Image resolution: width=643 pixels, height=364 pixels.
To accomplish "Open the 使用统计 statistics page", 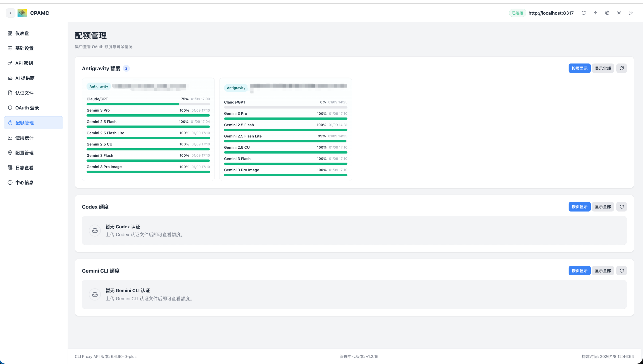I will click(x=24, y=138).
